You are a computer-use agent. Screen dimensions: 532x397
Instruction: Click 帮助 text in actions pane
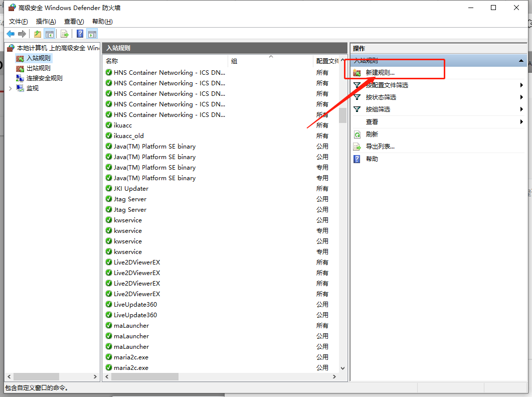click(372, 159)
